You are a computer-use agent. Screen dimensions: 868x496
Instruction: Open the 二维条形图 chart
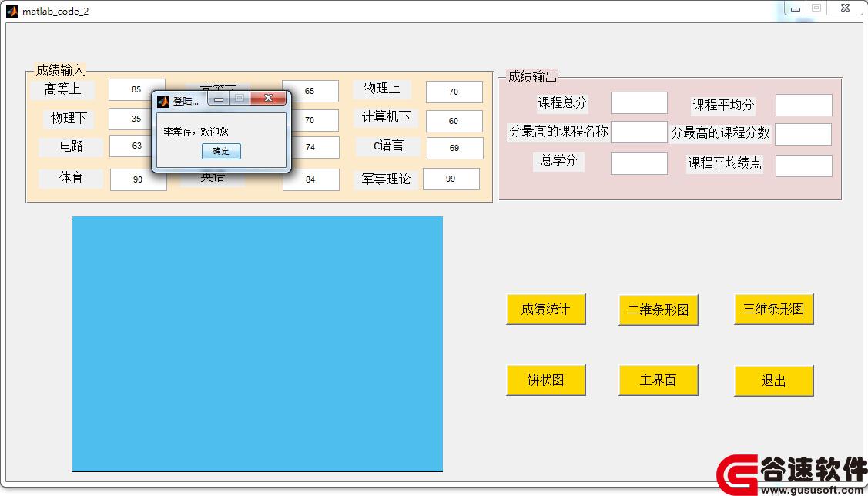659,310
